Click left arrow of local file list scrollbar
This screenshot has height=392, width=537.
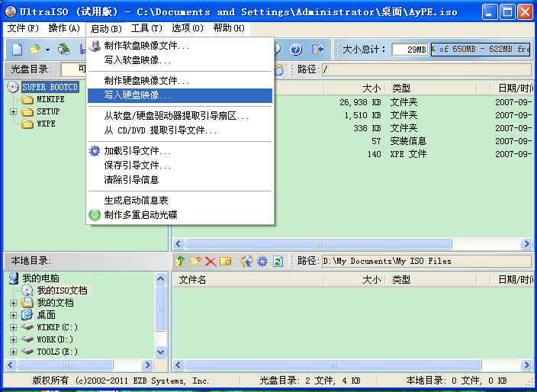click(178, 365)
